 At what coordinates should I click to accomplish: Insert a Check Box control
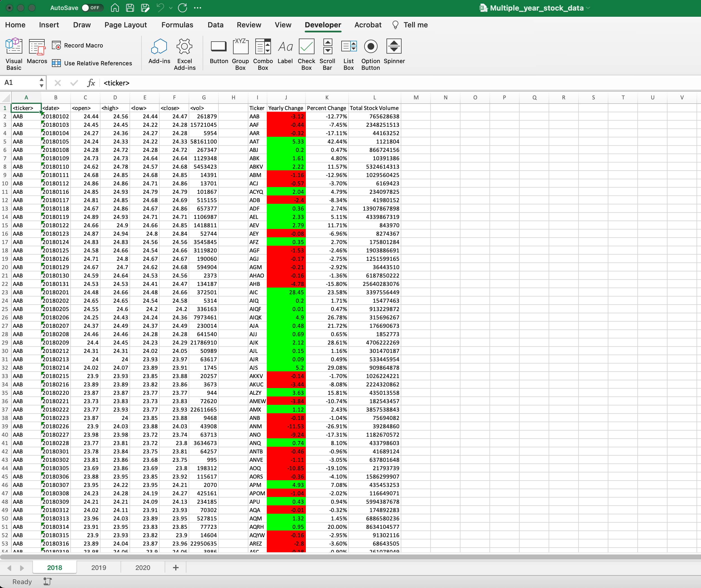[306, 53]
